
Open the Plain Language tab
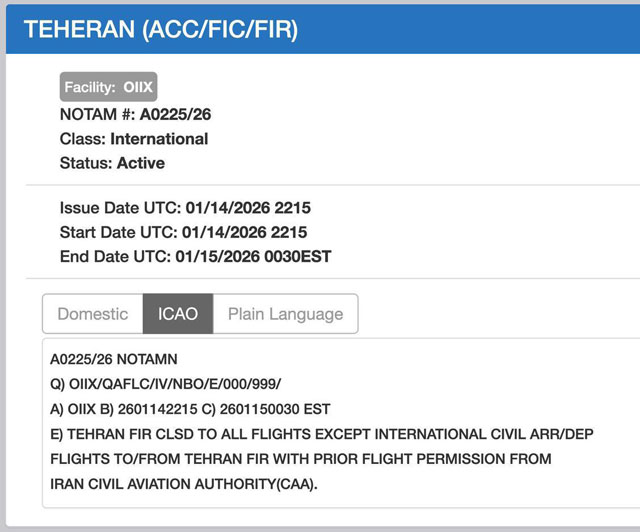click(x=285, y=314)
